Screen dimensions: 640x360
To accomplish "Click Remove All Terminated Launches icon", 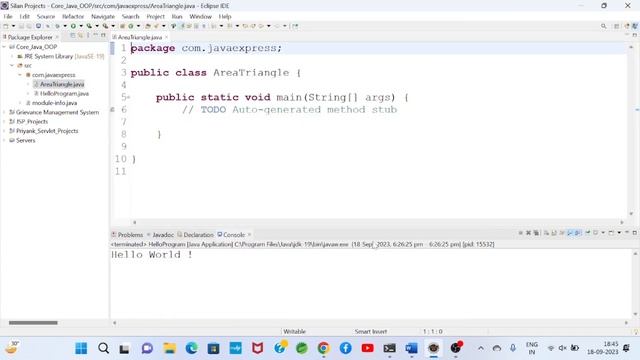I will coord(536,233).
